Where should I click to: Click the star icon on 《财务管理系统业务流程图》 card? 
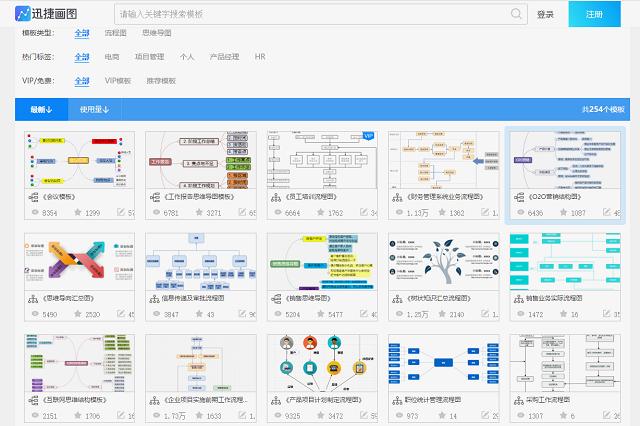coord(442,212)
